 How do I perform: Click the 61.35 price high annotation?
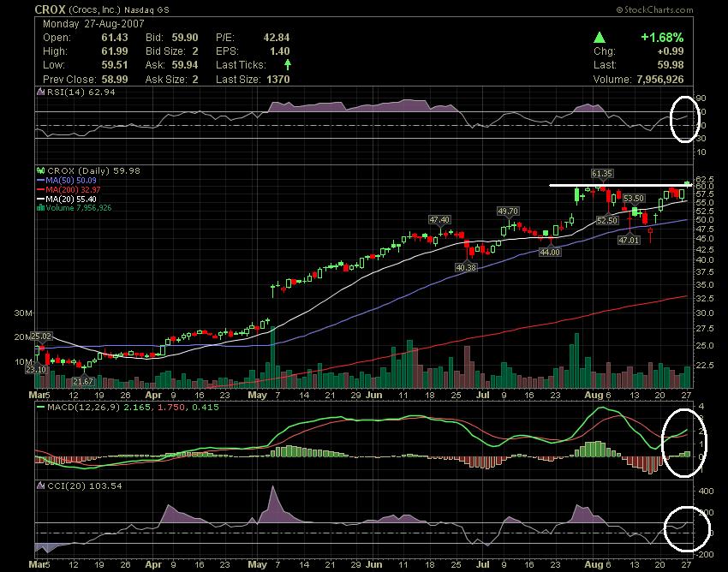tap(602, 174)
